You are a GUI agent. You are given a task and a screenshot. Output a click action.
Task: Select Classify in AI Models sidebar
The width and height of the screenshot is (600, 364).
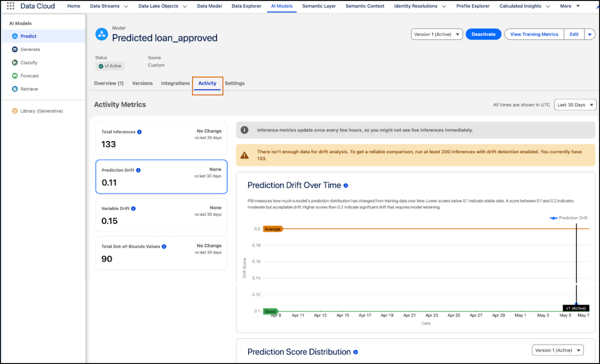(43, 63)
